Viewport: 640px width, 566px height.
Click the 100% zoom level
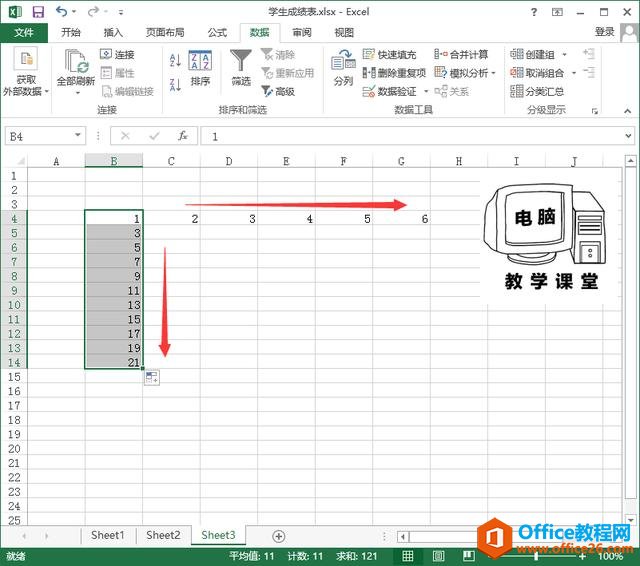pos(610,556)
